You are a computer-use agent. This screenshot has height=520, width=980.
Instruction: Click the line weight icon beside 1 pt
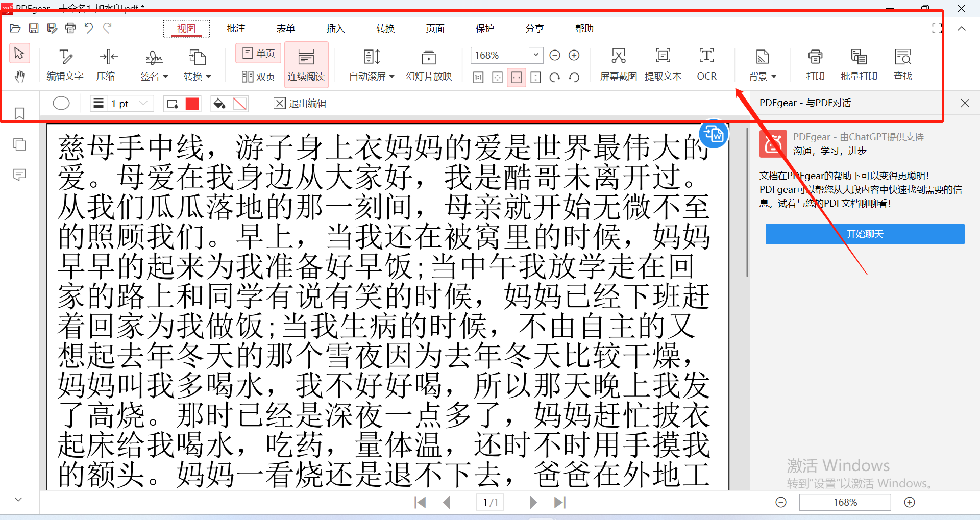(x=99, y=104)
